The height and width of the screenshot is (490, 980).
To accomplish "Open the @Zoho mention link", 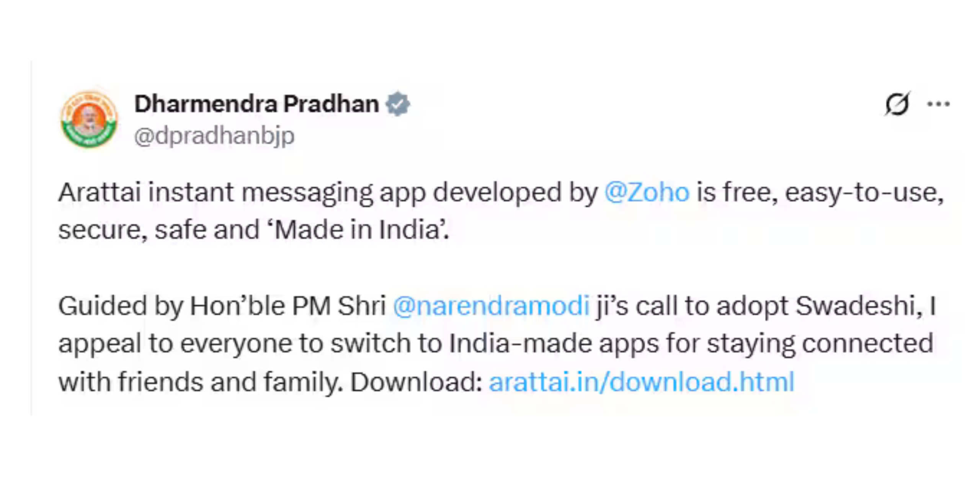I will point(647,192).
